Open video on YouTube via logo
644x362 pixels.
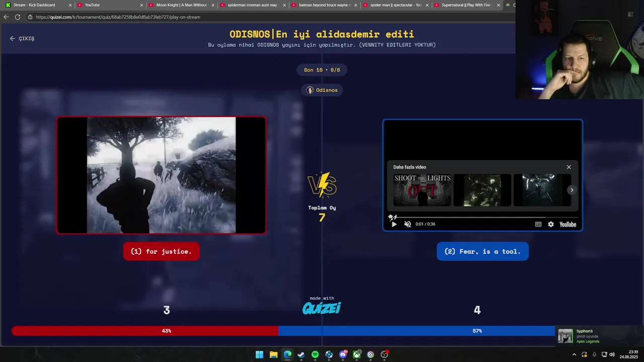click(x=568, y=224)
